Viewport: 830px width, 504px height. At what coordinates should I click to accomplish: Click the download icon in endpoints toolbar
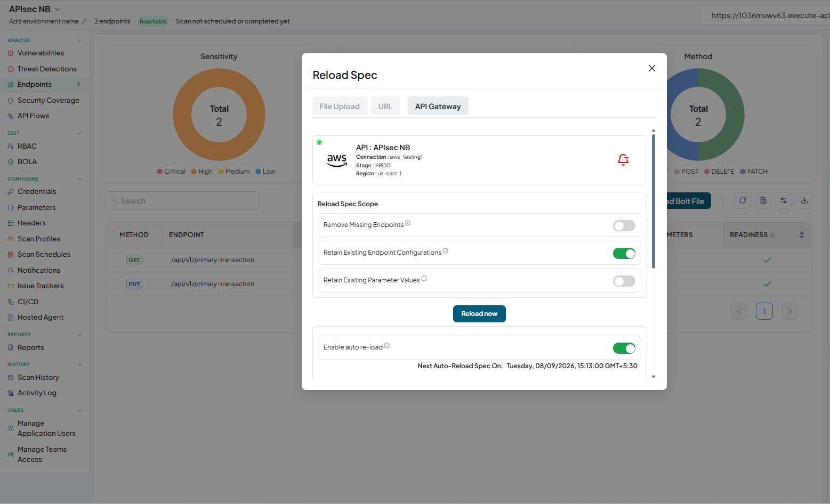(x=804, y=201)
